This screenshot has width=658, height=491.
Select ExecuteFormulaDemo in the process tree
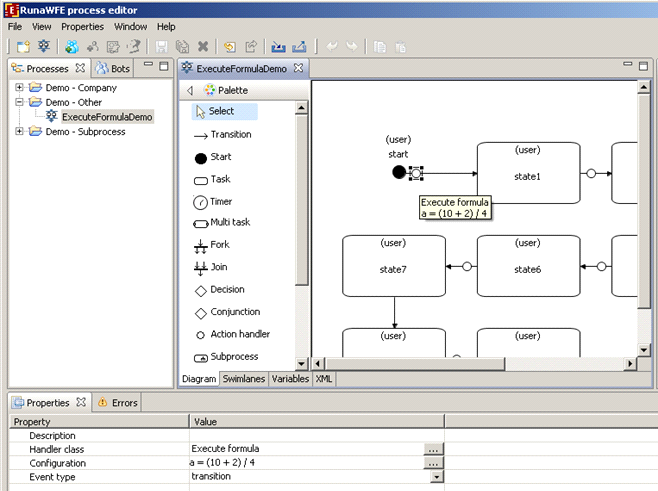coord(106,116)
